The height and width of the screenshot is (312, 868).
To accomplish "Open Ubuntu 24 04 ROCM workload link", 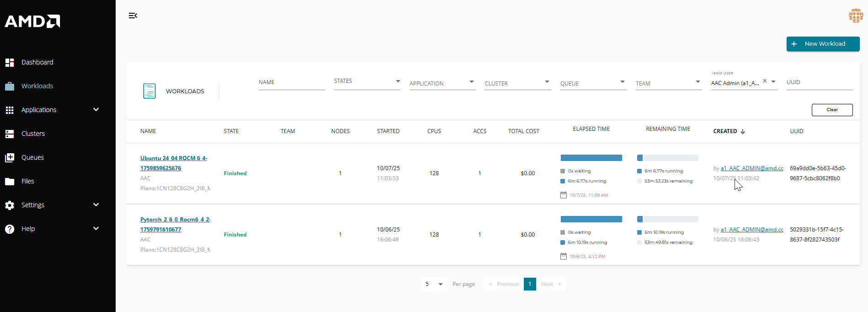I will (173, 158).
